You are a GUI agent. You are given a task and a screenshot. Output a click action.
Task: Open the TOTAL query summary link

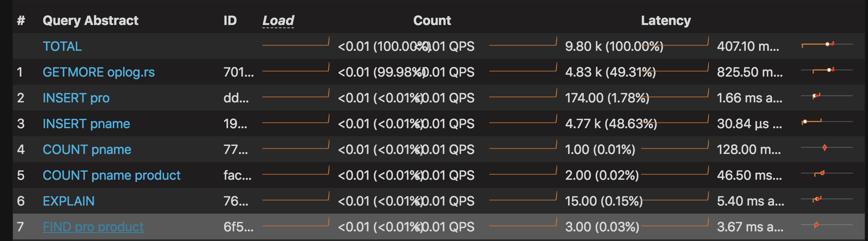pyautogui.click(x=62, y=46)
